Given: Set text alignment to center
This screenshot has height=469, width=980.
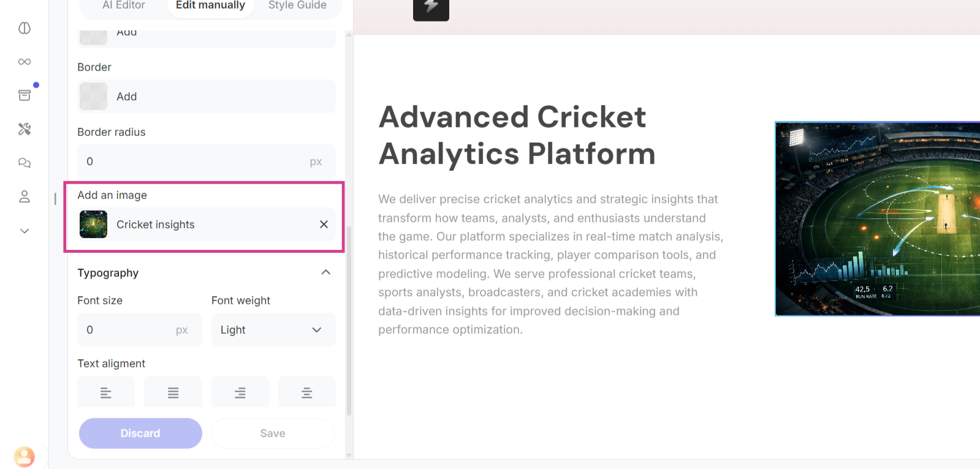Looking at the screenshot, I should click(x=306, y=393).
